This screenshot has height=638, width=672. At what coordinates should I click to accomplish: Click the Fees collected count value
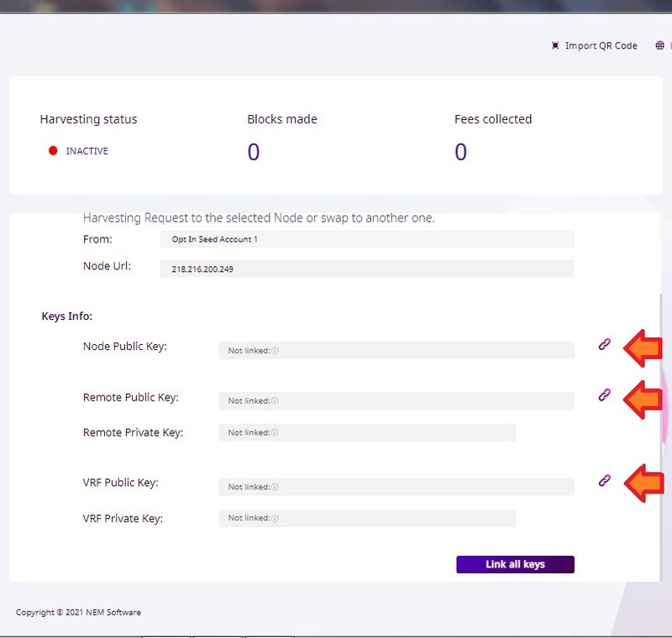[460, 152]
